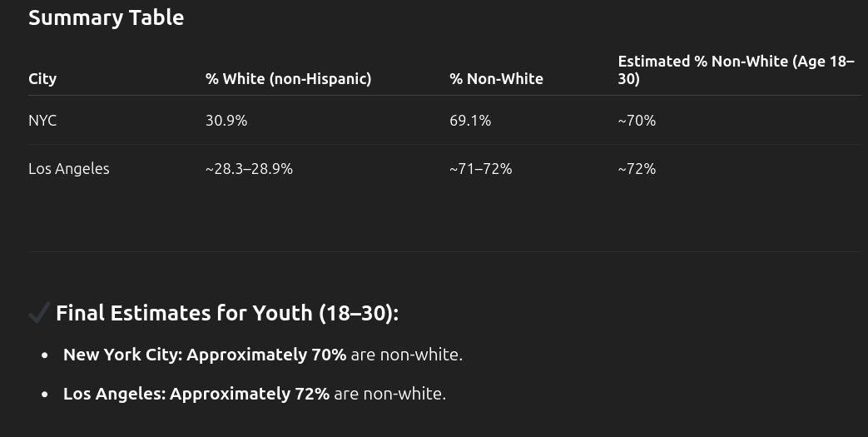The width and height of the screenshot is (868, 437).
Task: Click the checkmark icon beside Final Estimates
Action: pos(39,312)
